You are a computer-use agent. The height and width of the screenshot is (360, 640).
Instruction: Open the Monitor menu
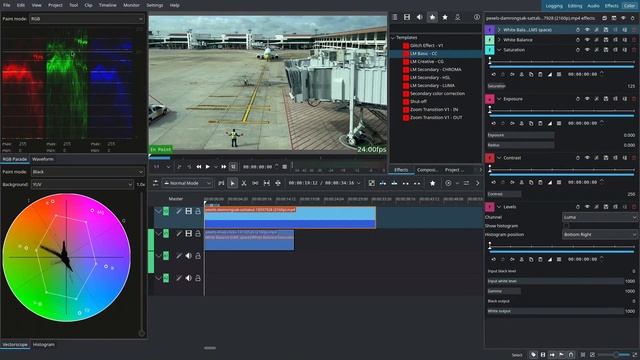131,5
